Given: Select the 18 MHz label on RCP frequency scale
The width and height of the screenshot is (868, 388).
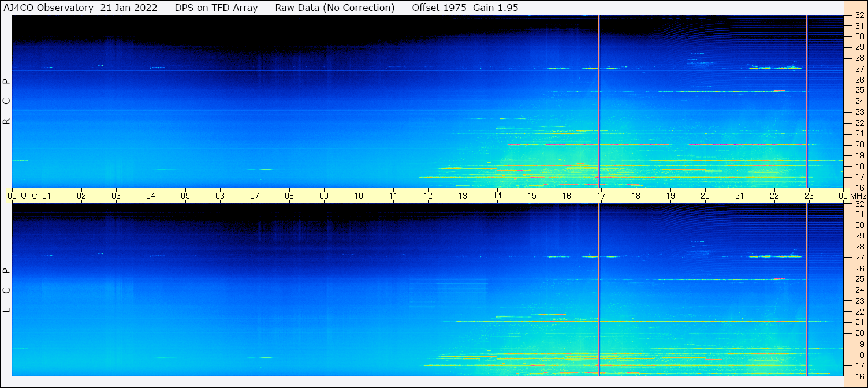Looking at the screenshot, I should tap(859, 166).
